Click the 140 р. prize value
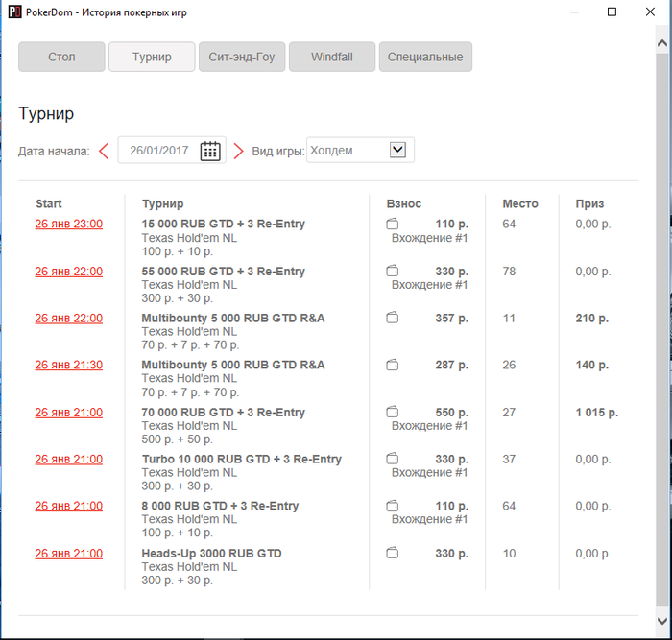 pos(592,365)
